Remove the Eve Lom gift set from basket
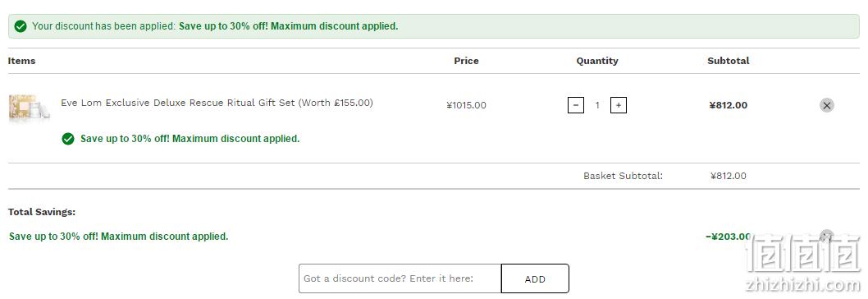 [826, 105]
